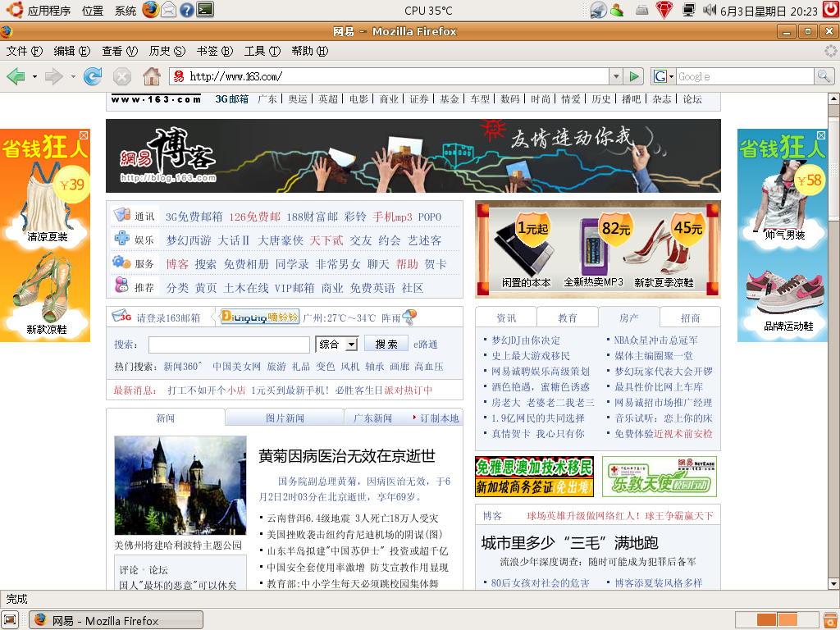This screenshot has width=840, height=630.
Task: Open the 历史 history menu
Action: click(167, 51)
